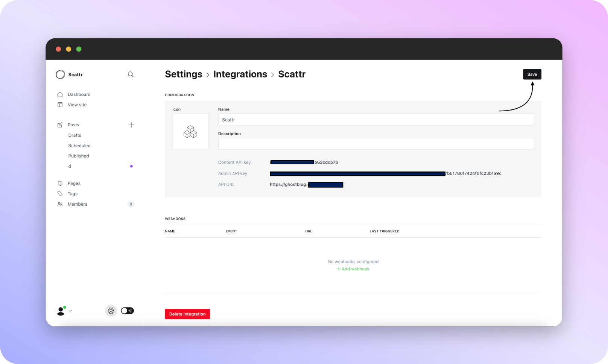Click the Save button
Screen dimensions: 608x364
pyautogui.click(x=532, y=74)
